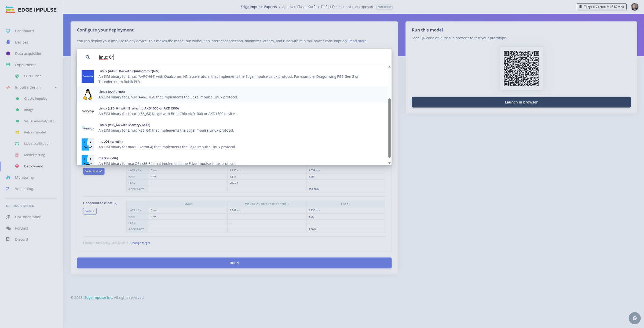The height and width of the screenshot is (328, 644).
Task: Open the user profile avatar
Action: click(635, 7)
